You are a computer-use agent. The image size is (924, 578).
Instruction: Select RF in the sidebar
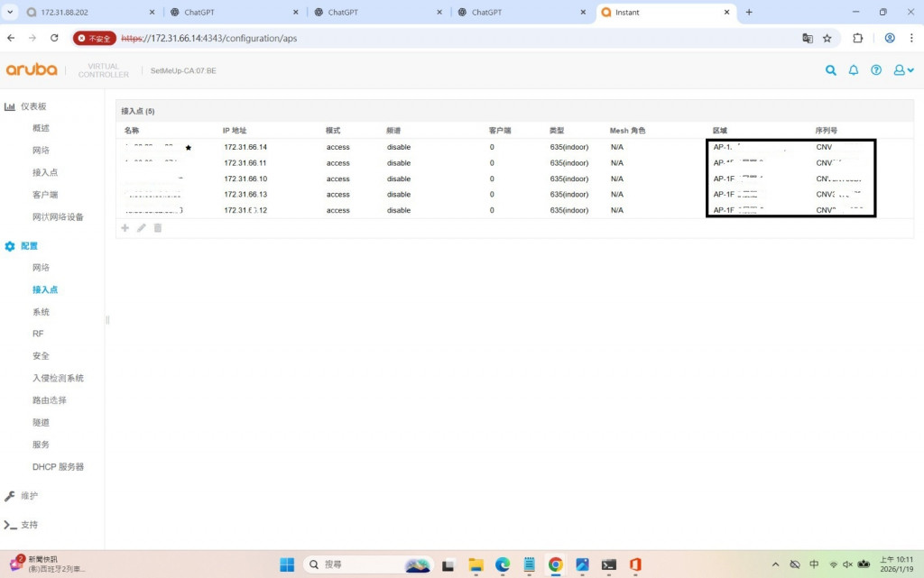coord(38,334)
